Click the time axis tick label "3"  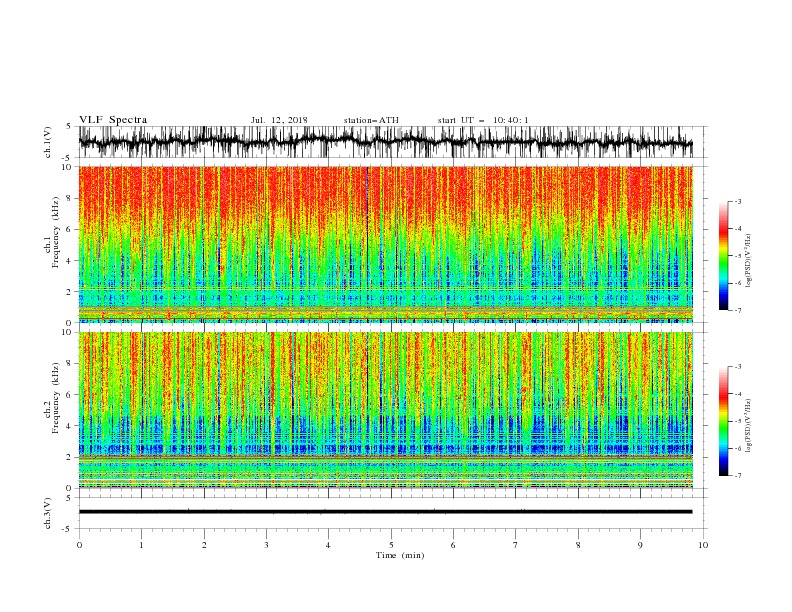pos(266,545)
